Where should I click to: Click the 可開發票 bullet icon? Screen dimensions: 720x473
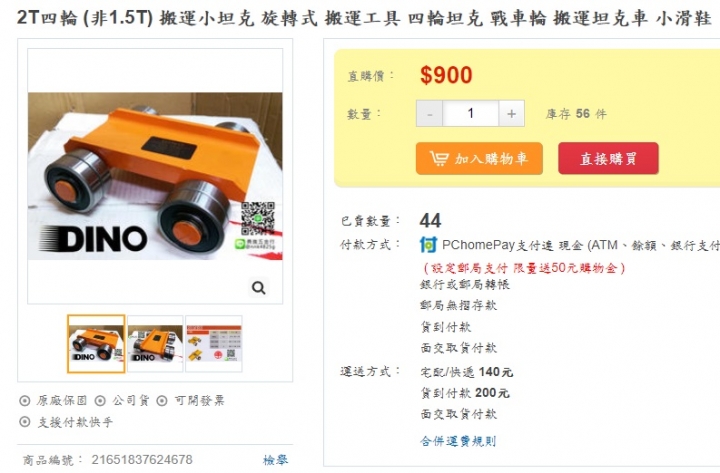[162, 401]
